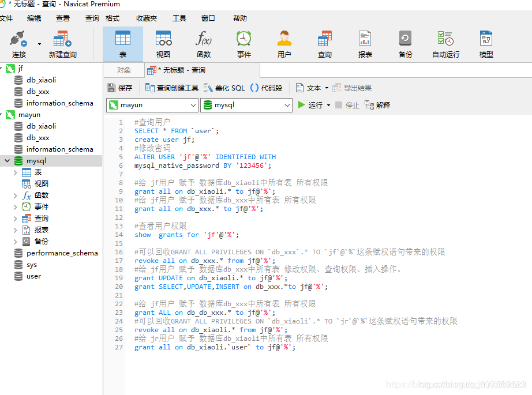532x395 pixels.
Task: Open the 编辑 menu
Action: tap(34, 18)
